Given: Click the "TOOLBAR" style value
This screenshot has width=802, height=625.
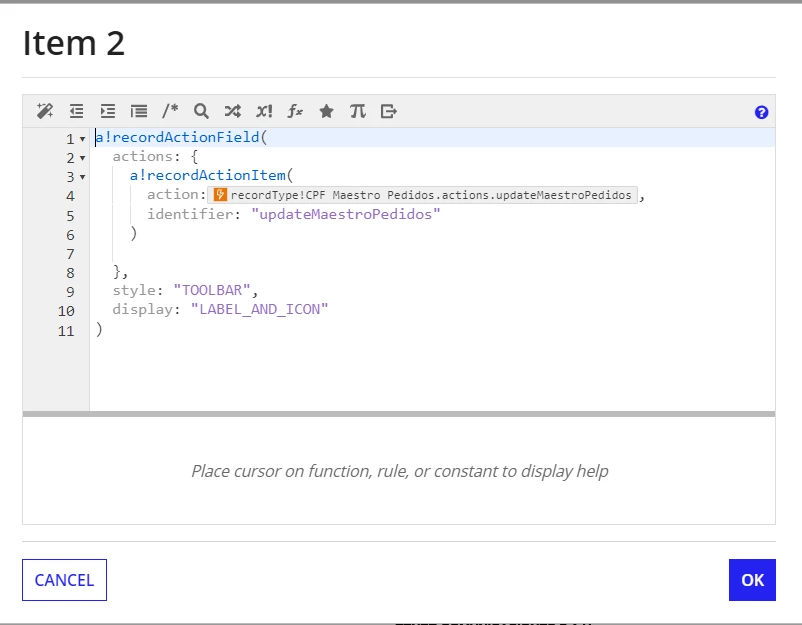Looking at the screenshot, I should point(212,290).
